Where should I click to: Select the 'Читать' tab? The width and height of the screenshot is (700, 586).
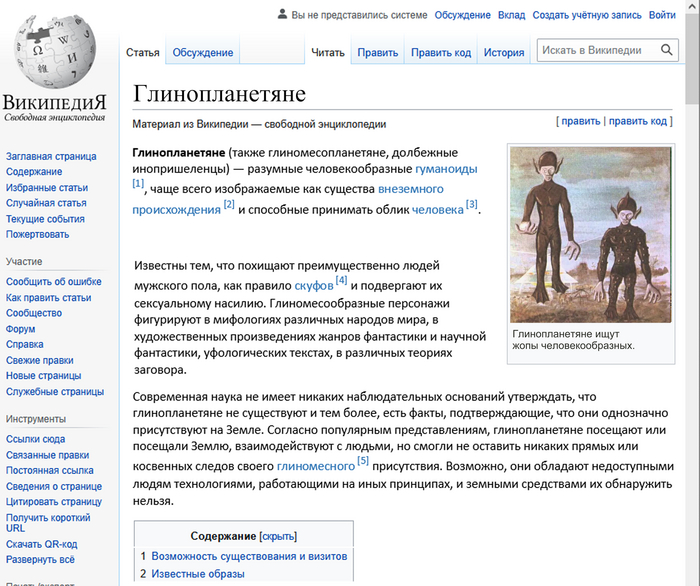[x=328, y=53]
